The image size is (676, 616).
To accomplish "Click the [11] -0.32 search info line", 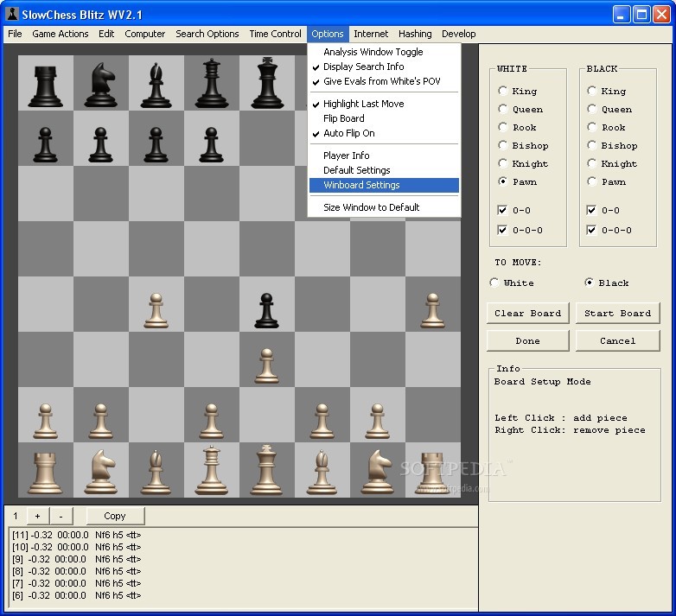I will pos(76,535).
